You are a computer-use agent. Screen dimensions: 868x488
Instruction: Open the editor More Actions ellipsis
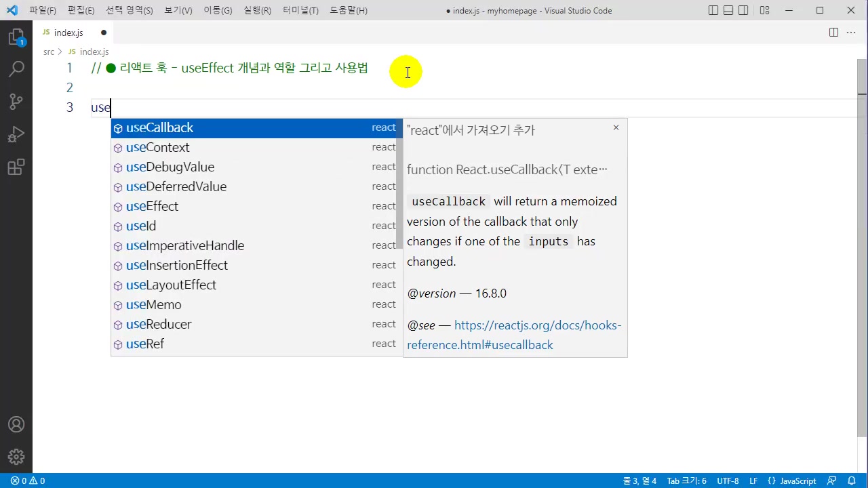tap(852, 33)
